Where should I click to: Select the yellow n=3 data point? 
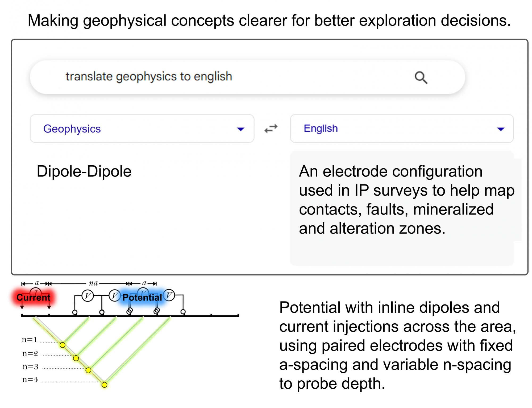coord(88,370)
